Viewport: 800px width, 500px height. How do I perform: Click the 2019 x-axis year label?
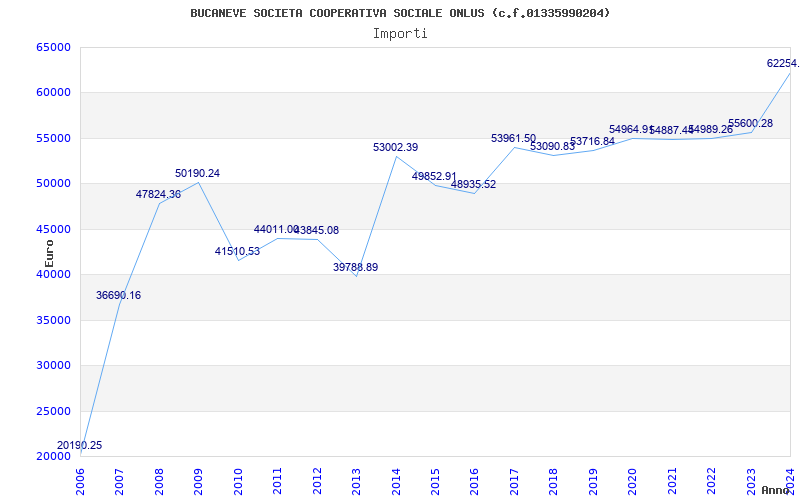593,481
